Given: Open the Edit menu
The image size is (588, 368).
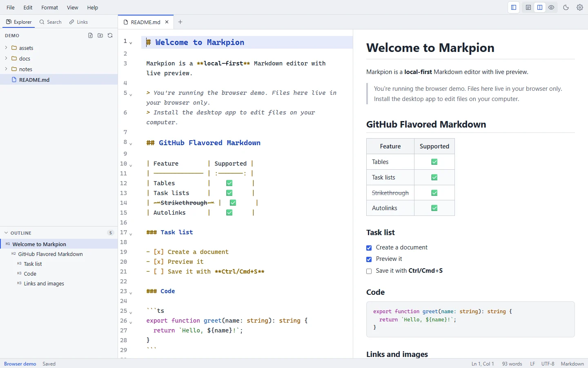Looking at the screenshot, I should click(x=28, y=7).
